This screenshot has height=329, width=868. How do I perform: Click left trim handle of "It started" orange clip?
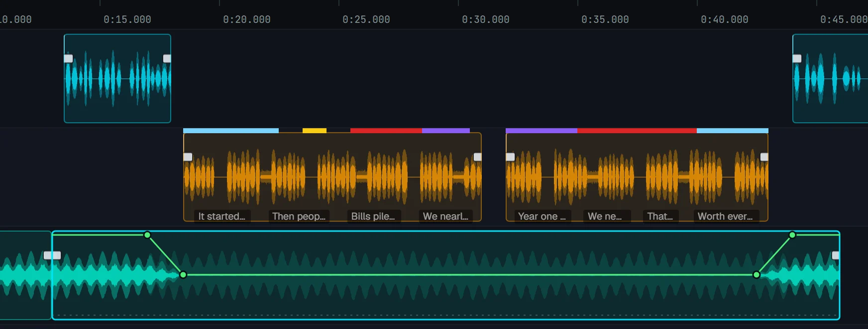point(188,157)
